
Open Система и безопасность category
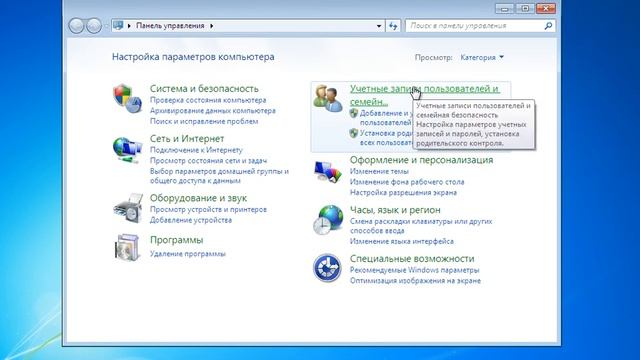204,89
